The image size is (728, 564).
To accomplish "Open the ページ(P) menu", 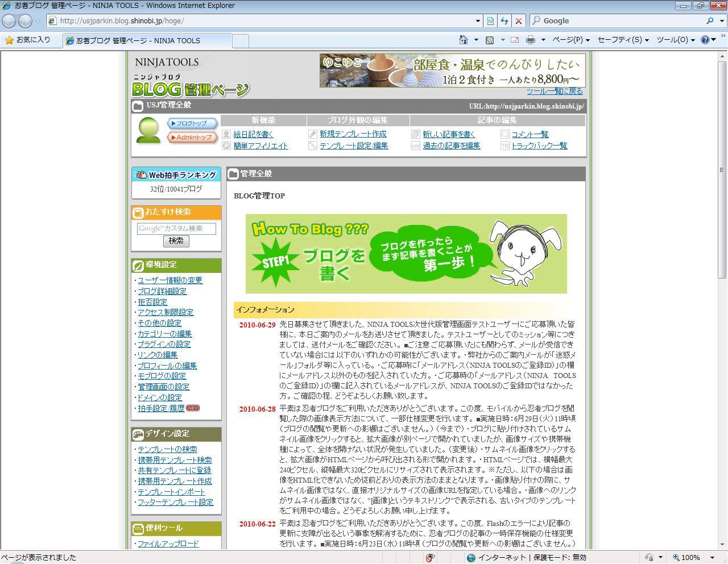I will click(571, 40).
